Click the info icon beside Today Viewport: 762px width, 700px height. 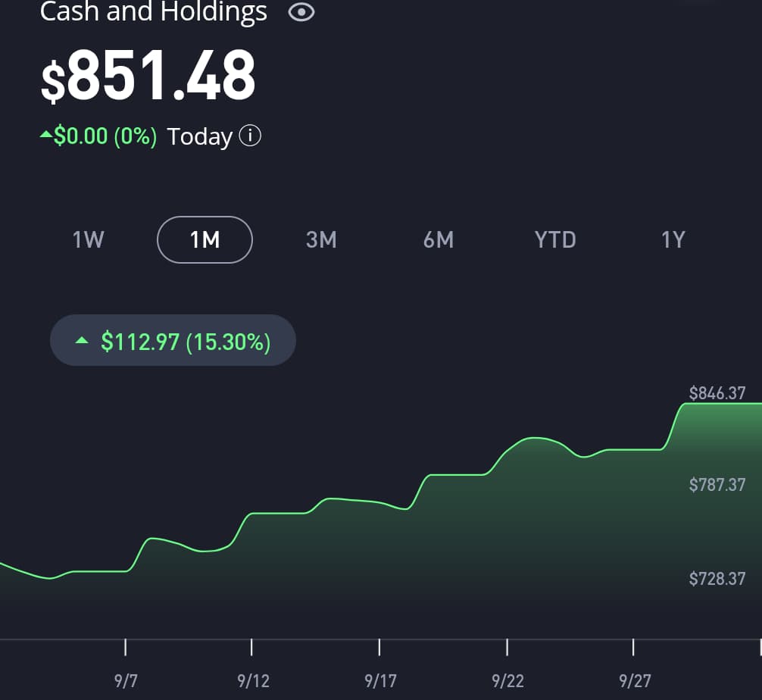coord(250,136)
